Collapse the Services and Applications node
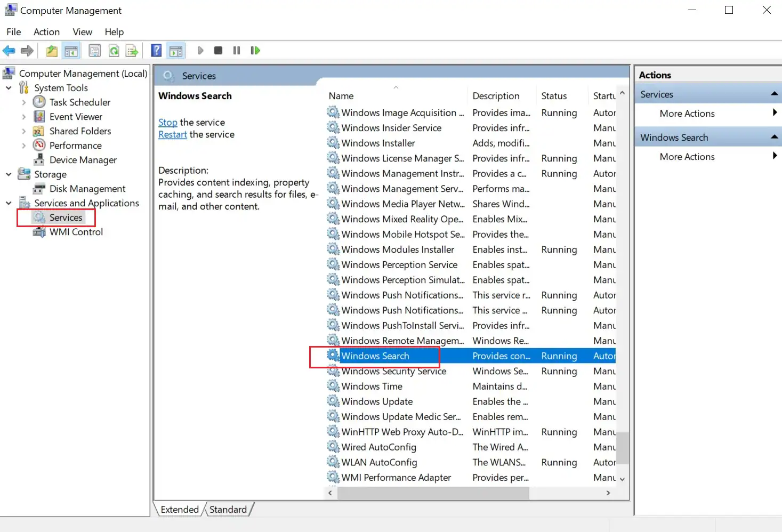Viewport: 782px width, 532px height. click(x=9, y=203)
